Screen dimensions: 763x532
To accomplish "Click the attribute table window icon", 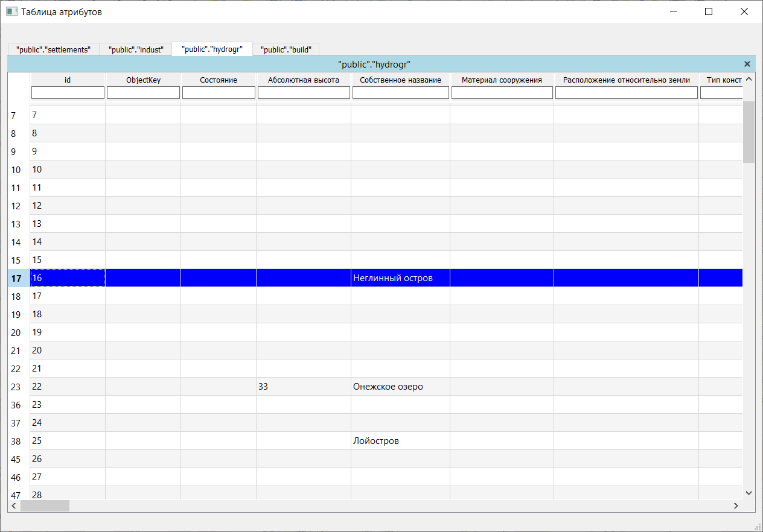I will pos(11,11).
